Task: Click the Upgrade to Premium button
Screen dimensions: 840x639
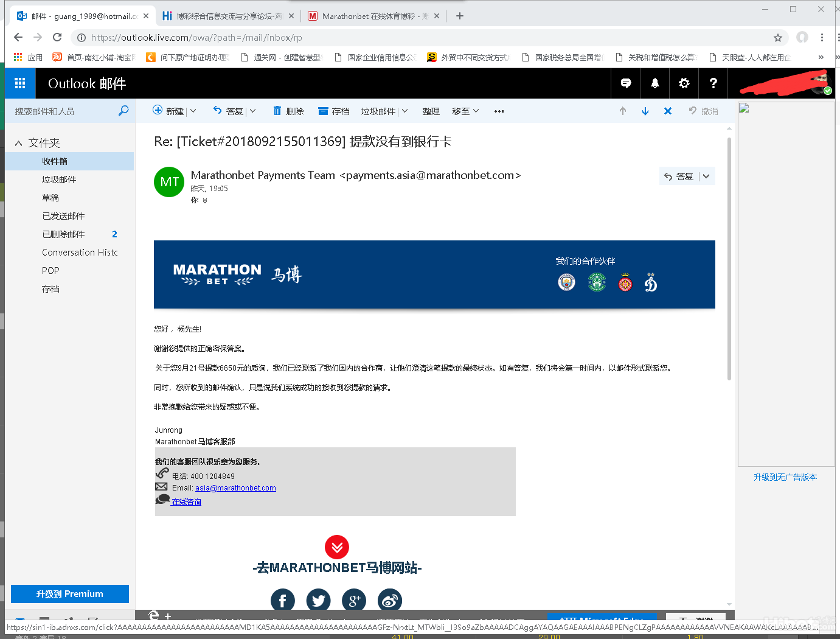Action: click(x=70, y=594)
